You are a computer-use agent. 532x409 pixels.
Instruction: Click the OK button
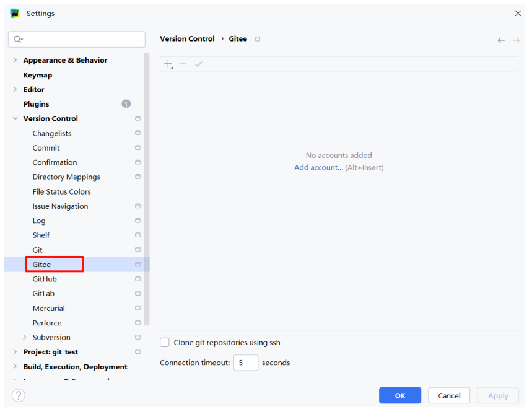(x=400, y=395)
